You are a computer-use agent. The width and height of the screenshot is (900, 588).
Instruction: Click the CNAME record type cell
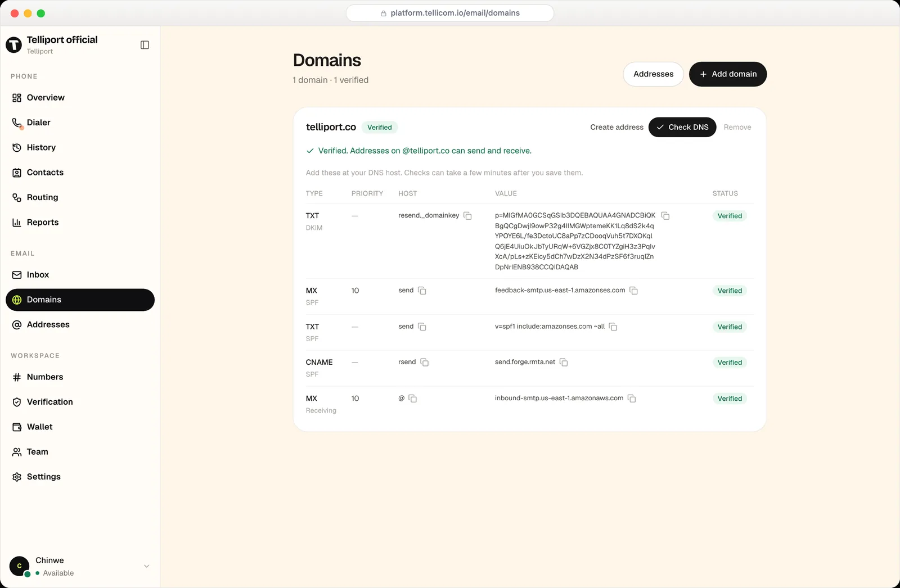point(319,363)
